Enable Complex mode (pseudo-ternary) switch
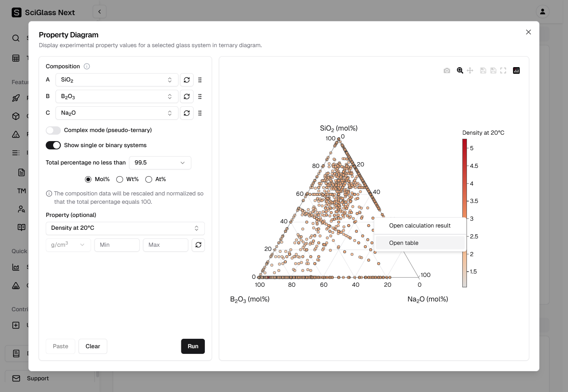Image resolution: width=568 pixels, height=392 pixels. [x=53, y=130]
